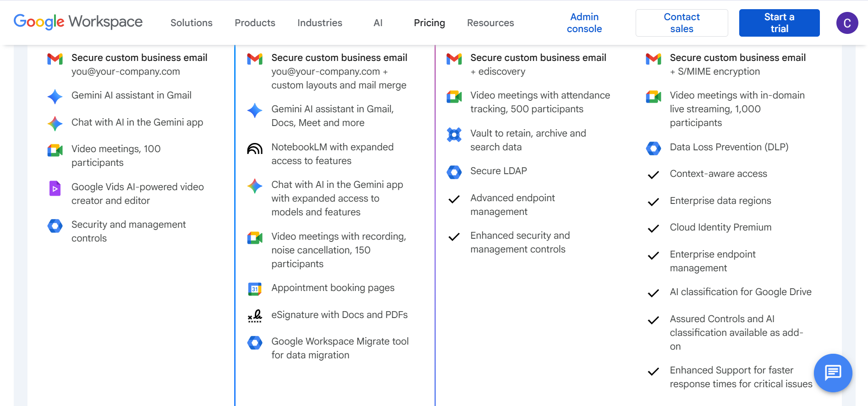Screen dimensions: 868x406
Task: Click the Vault icon
Action: pyautogui.click(x=454, y=135)
